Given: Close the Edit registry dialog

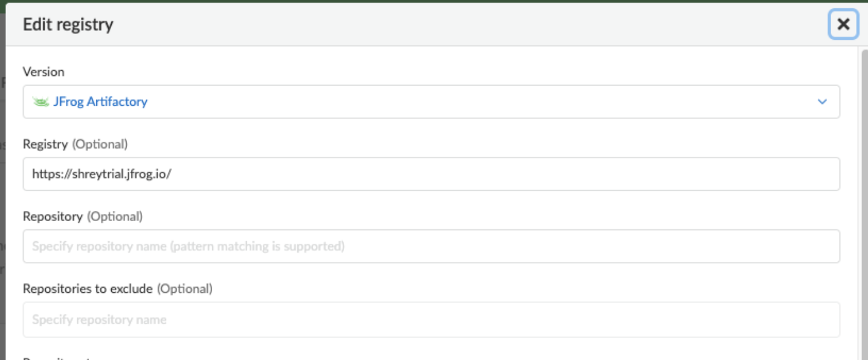Looking at the screenshot, I should (x=843, y=24).
